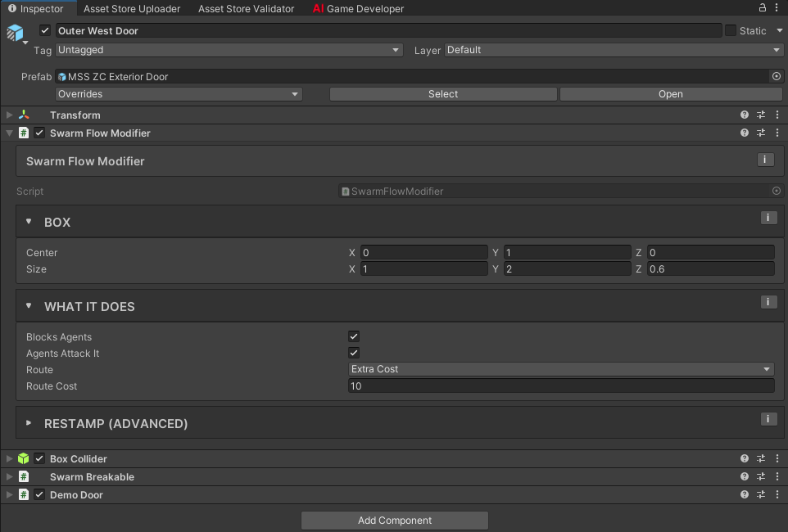Image resolution: width=788 pixels, height=532 pixels.
Task: Switch to the Asset Store Uploader tab
Action: point(132,8)
